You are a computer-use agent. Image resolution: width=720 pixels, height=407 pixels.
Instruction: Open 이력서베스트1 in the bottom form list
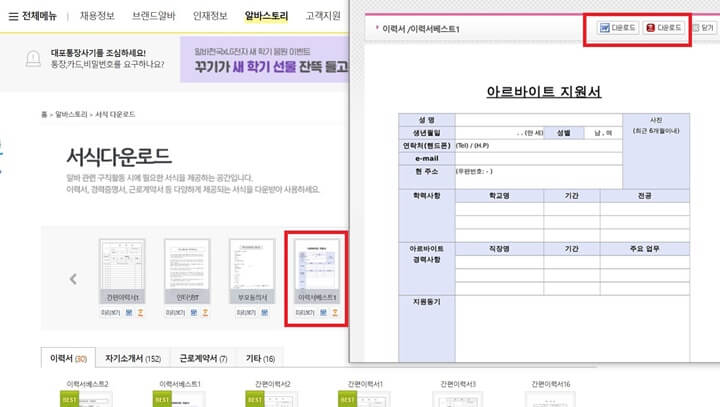coord(180,384)
